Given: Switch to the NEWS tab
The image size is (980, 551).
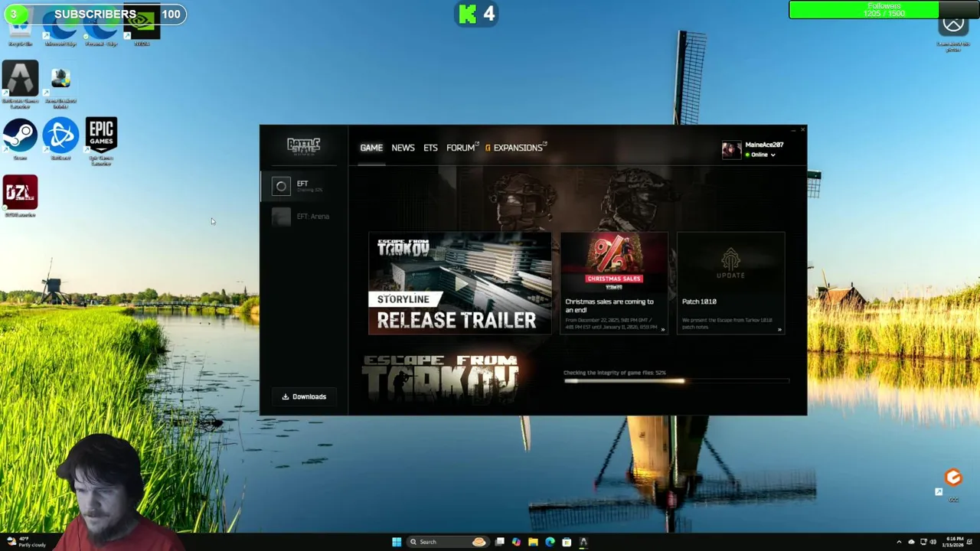Looking at the screenshot, I should (x=403, y=148).
